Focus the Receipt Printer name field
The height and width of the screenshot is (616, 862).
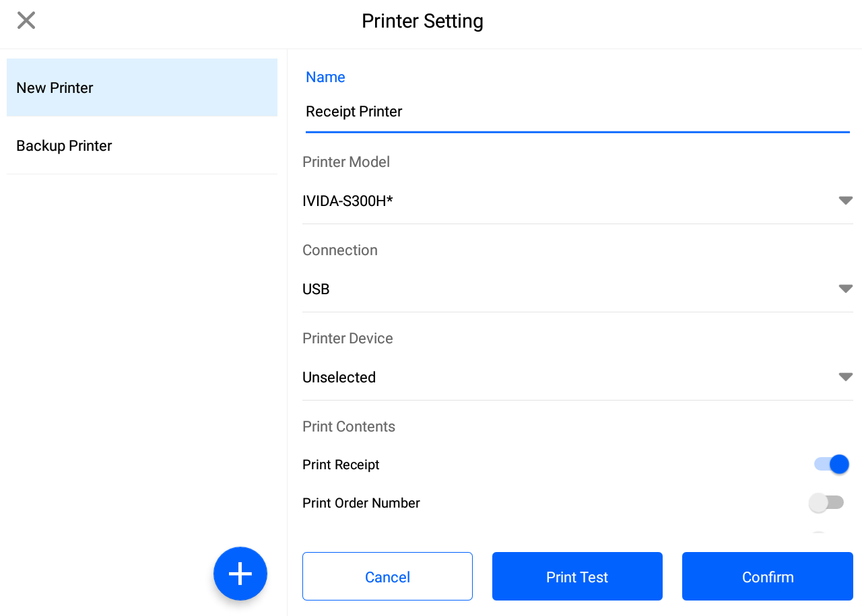coord(576,112)
